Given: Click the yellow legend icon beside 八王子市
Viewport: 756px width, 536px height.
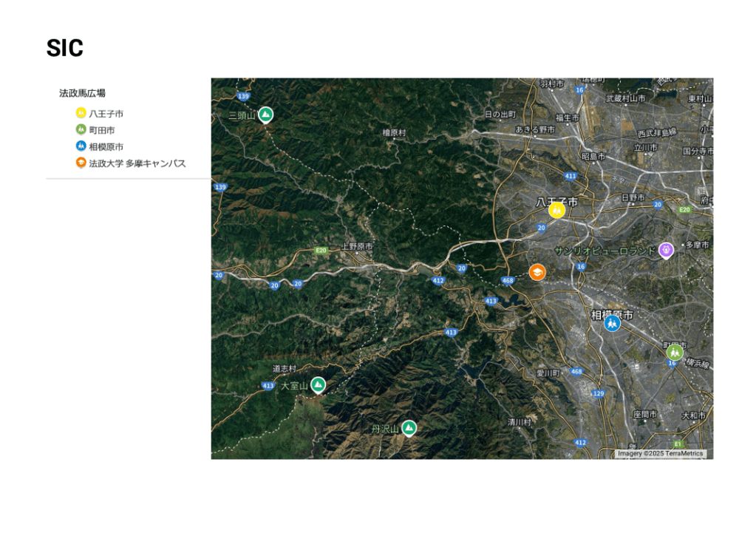Looking at the screenshot, I should coord(81,113).
